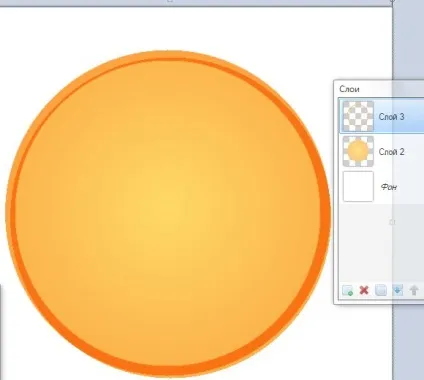Add a new layer in Слои panel
This screenshot has width=424, height=380.
pos(348,290)
